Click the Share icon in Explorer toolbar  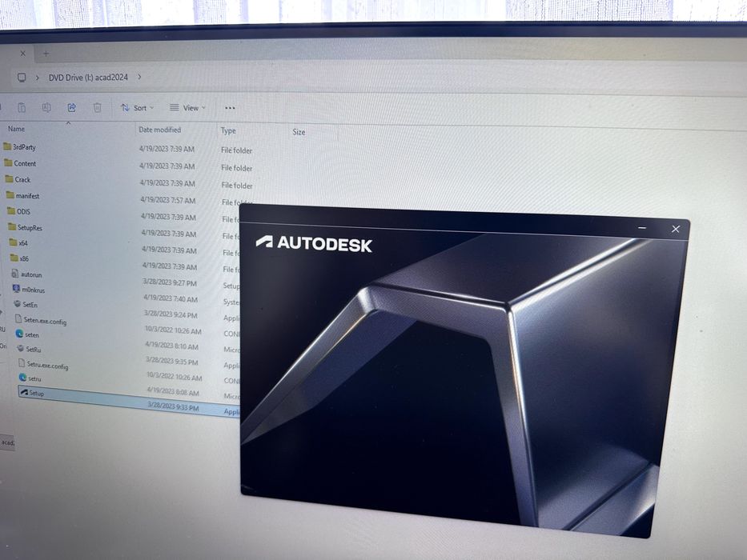71,108
